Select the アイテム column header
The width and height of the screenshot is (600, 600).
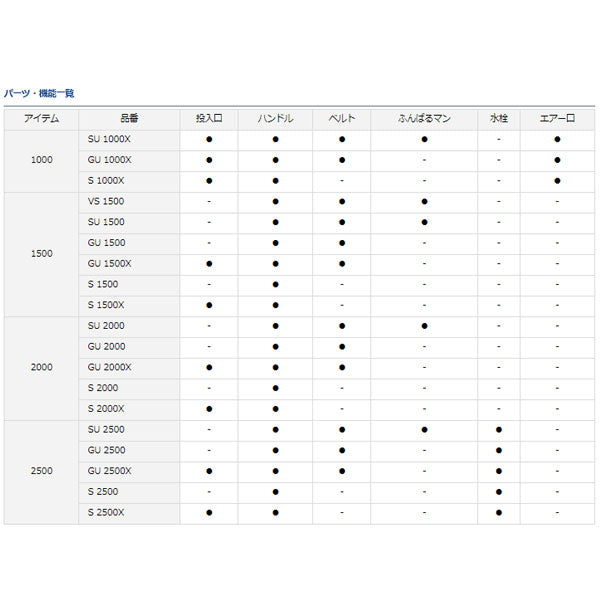pyautogui.click(x=41, y=118)
